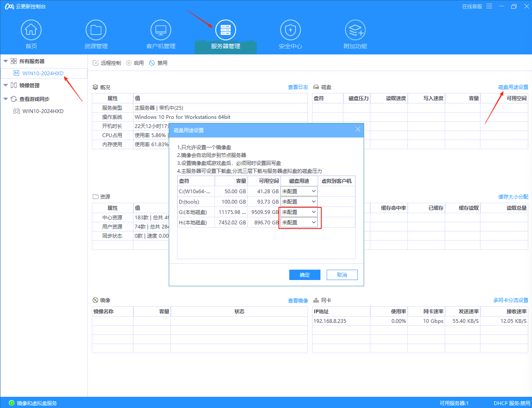
Task: Open the 多网卡分流设置 link
Action: tap(510, 300)
